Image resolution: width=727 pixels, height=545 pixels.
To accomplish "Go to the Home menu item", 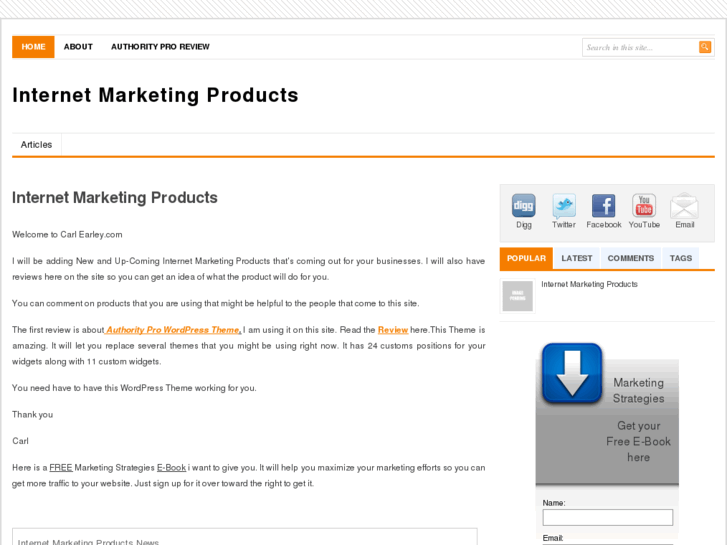I will (33, 47).
